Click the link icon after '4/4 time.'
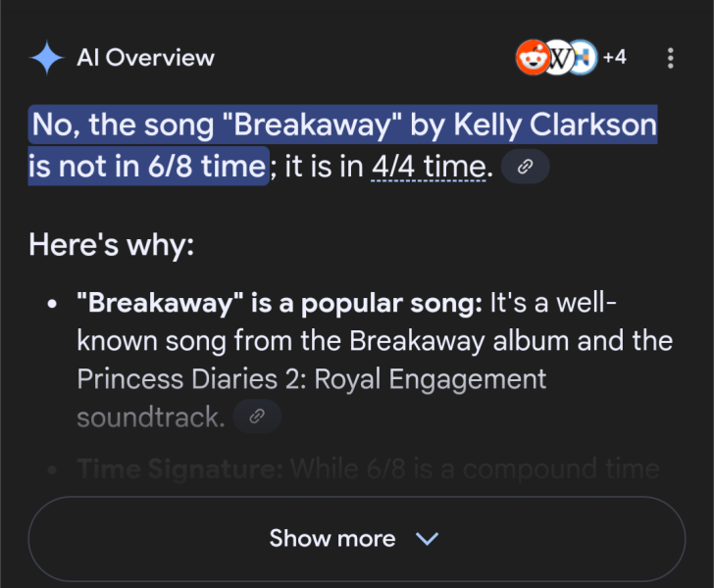Image resolution: width=714 pixels, height=588 pixels. point(525,167)
